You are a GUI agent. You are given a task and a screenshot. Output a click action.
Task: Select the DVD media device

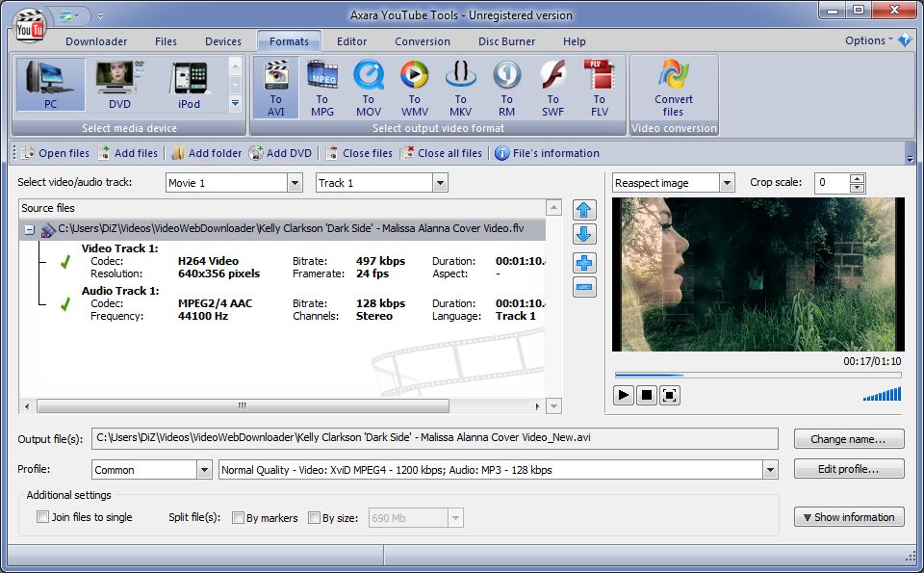pos(119,85)
